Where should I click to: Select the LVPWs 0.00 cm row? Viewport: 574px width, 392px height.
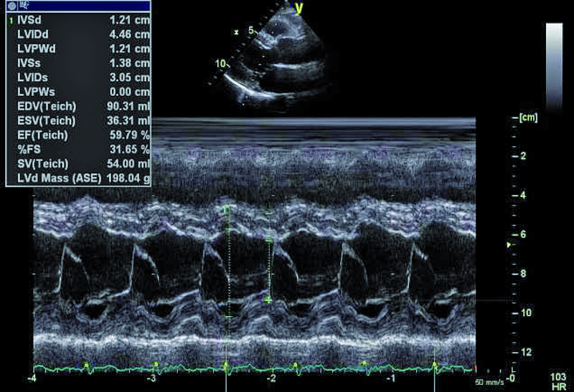tap(79, 92)
